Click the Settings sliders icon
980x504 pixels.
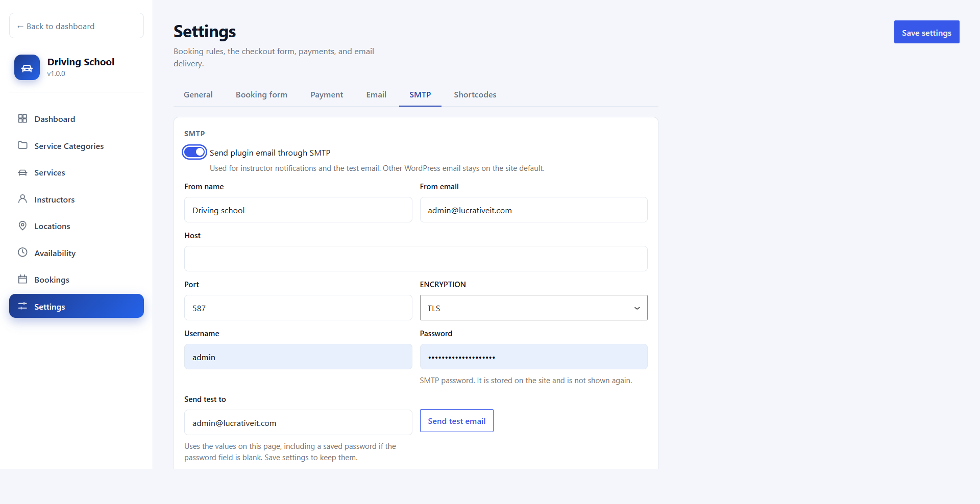tap(22, 306)
